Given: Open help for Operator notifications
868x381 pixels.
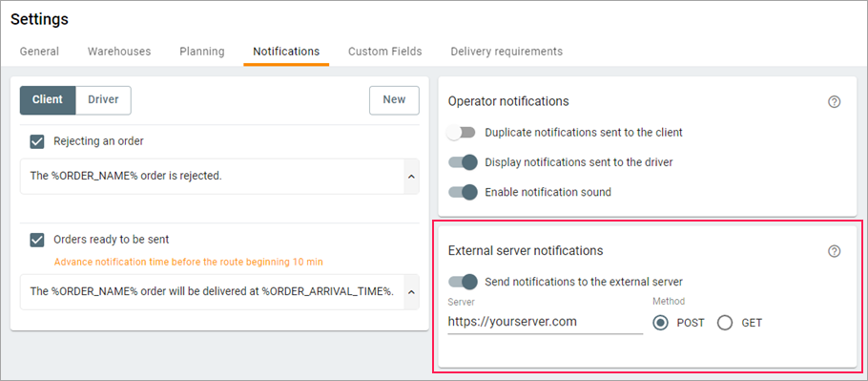Looking at the screenshot, I should [x=835, y=102].
